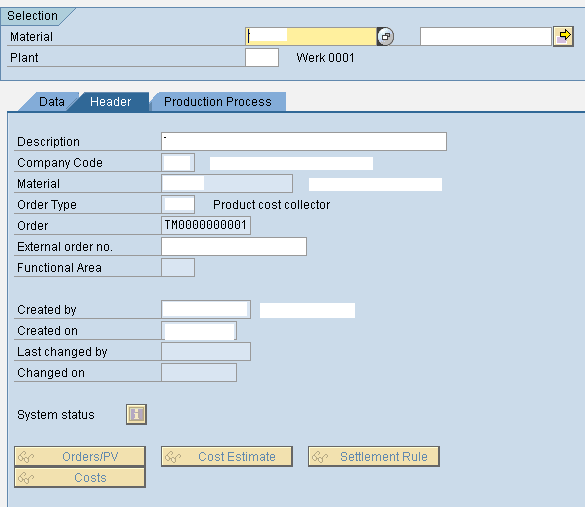
Task: Click the second Material range field
Action: tap(485, 37)
